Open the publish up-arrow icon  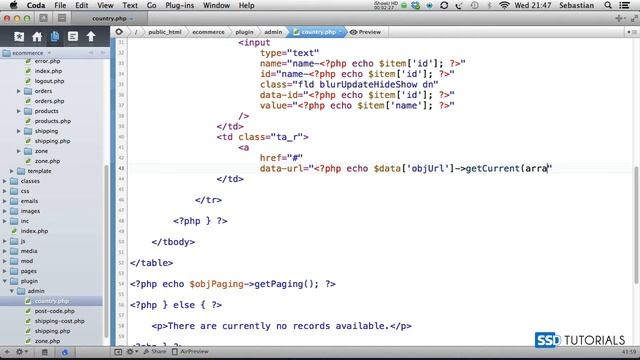coord(91,37)
